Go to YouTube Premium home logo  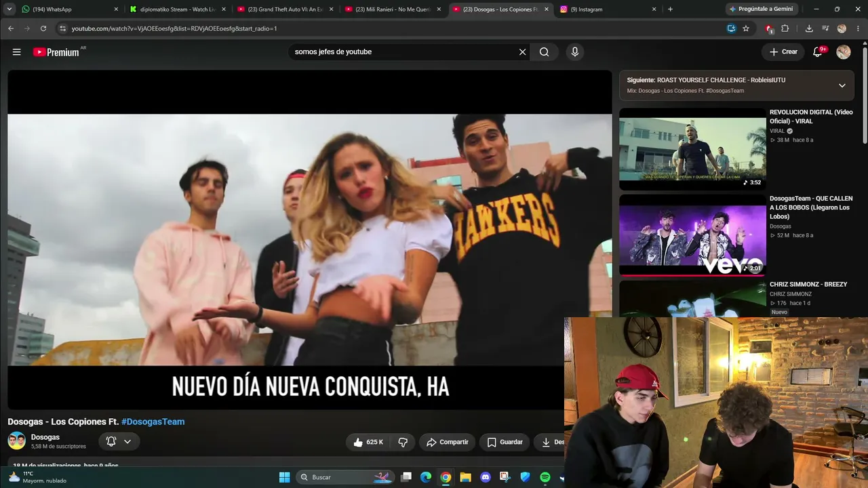57,52
